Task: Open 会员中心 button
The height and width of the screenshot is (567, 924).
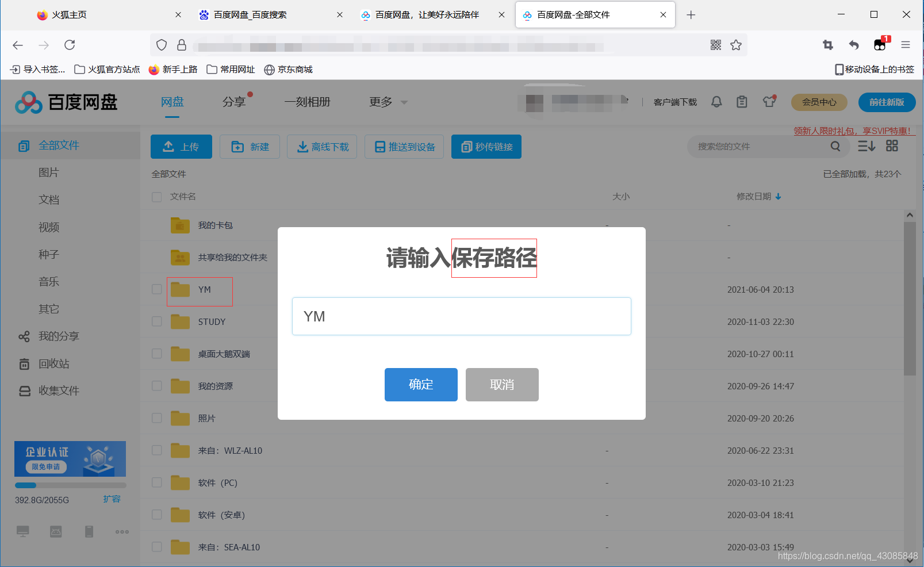Action: [x=819, y=102]
